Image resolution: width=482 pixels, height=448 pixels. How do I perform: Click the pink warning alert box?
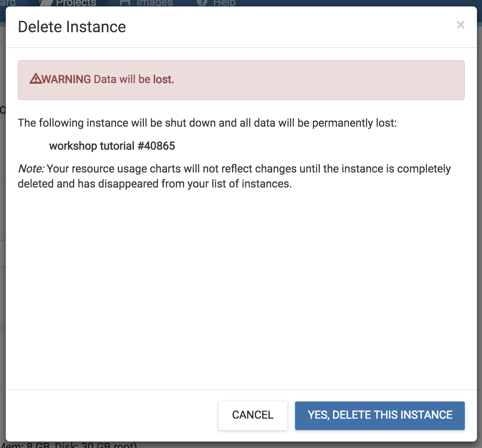pyautogui.click(x=241, y=80)
